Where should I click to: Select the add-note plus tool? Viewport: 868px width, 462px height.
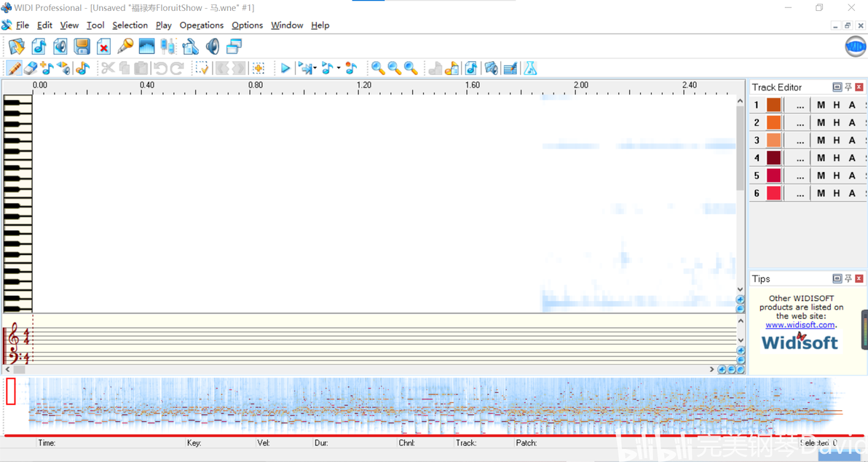click(47, 68)
